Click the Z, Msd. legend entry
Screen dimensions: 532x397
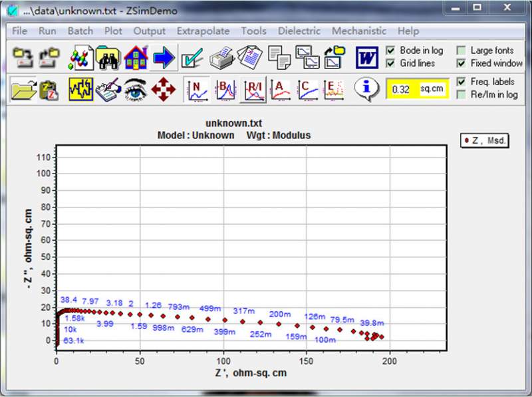[485, 140]
